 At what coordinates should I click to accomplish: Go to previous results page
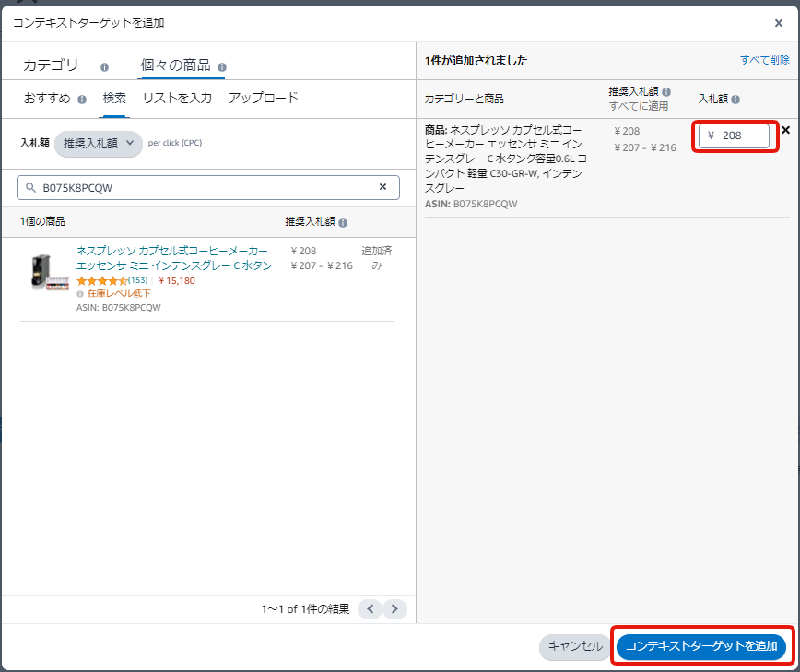[x=370, y=608]
